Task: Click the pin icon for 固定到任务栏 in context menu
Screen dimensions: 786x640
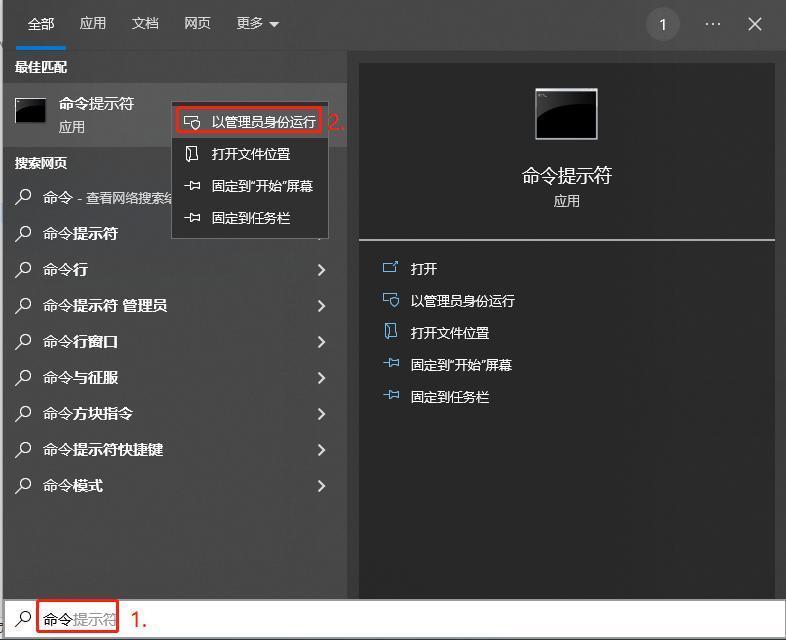Action: [x=193, y=218]
